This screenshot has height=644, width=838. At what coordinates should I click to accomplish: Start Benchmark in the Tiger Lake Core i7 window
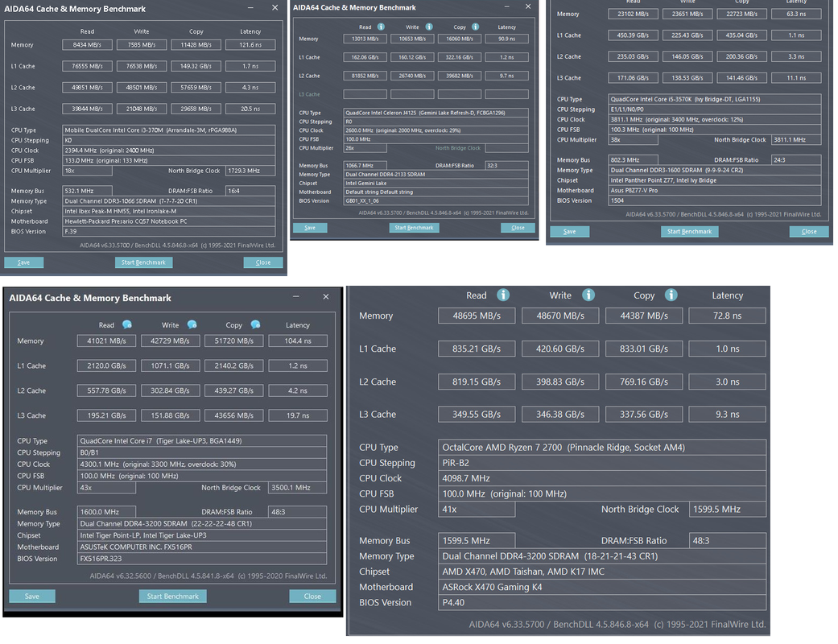(x=172, y=596)
